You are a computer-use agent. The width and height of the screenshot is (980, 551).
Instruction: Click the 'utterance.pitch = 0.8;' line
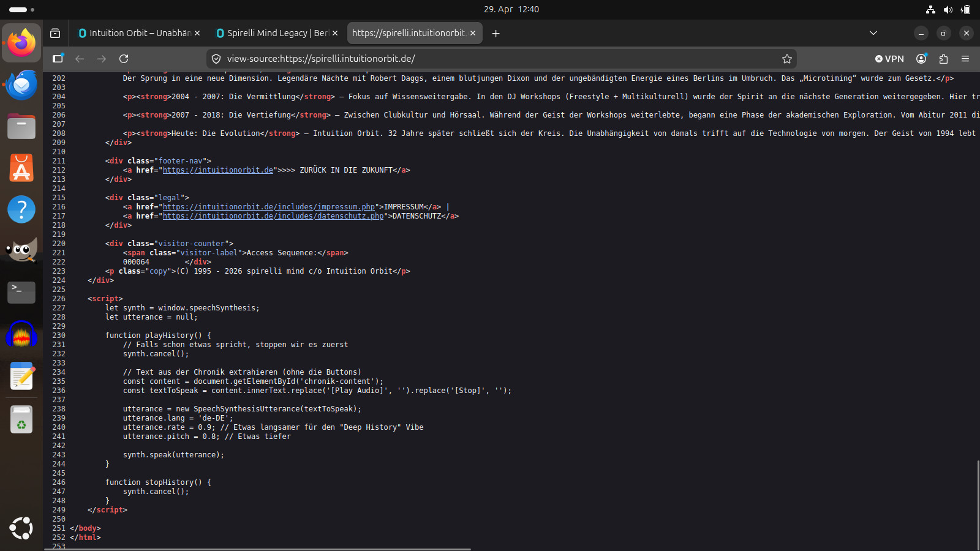[x=171, y=437]
